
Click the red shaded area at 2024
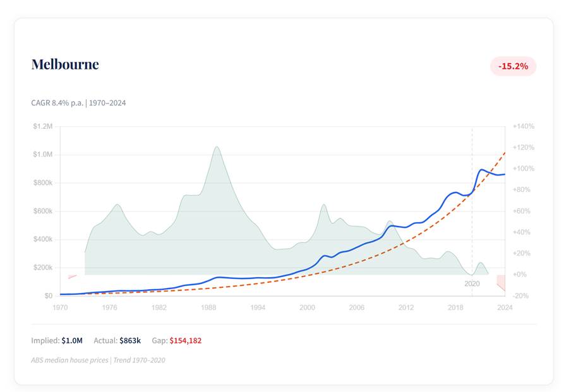tap(502, 282)
